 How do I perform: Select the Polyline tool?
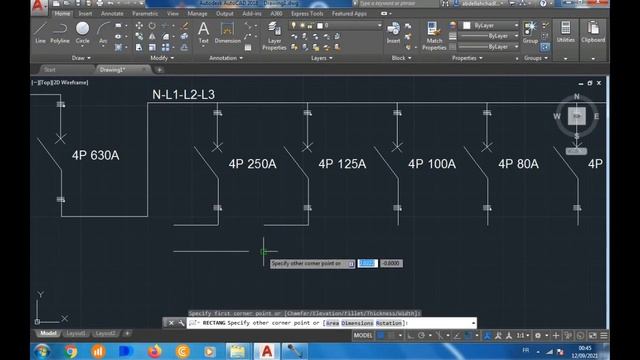[60, 33]
